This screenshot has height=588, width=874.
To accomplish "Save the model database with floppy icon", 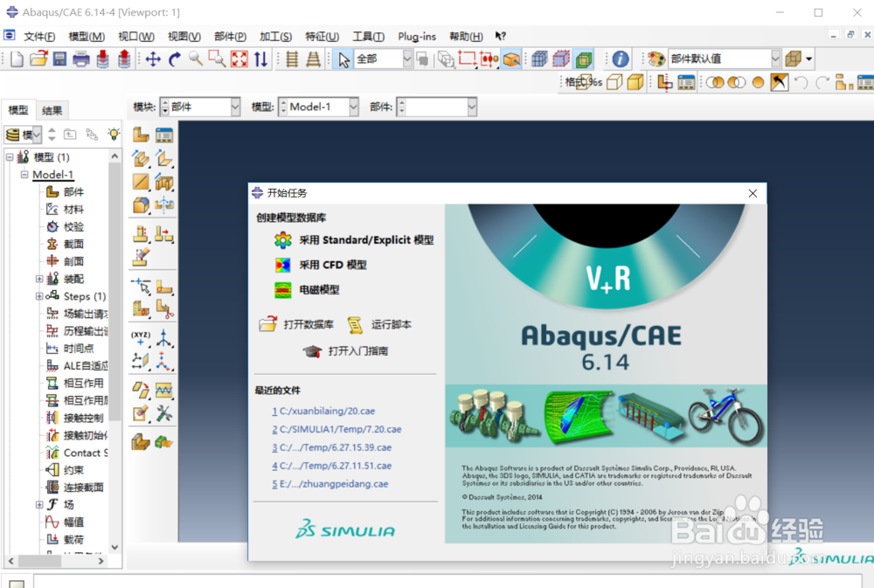I will [59, 59].
